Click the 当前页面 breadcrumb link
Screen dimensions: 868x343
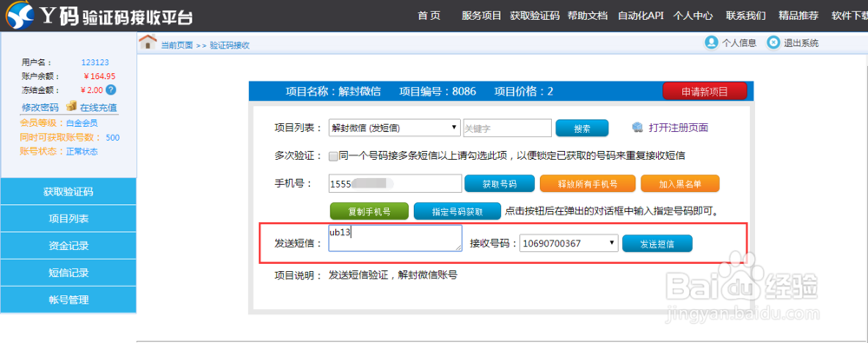pos(176,45)
